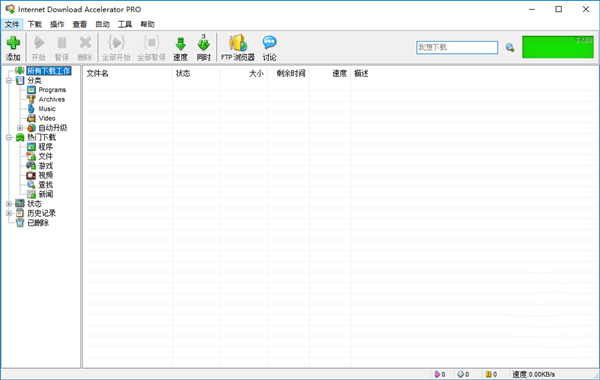Launch the FTP 浏览器 (FTP browser)
This screenshot has width=600, height=380.
[x=238, y=47]
